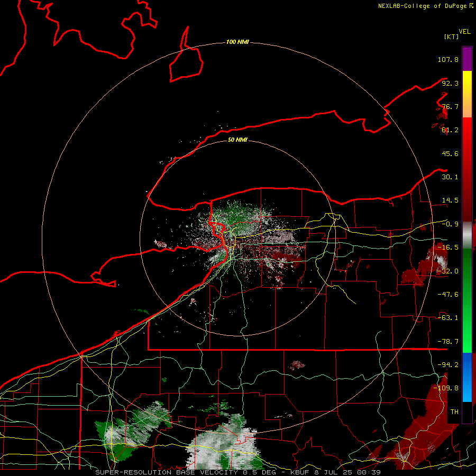Click the VEL legend title
The width and height of the screenshot is (476, 476).
click(x=464, y=32)
